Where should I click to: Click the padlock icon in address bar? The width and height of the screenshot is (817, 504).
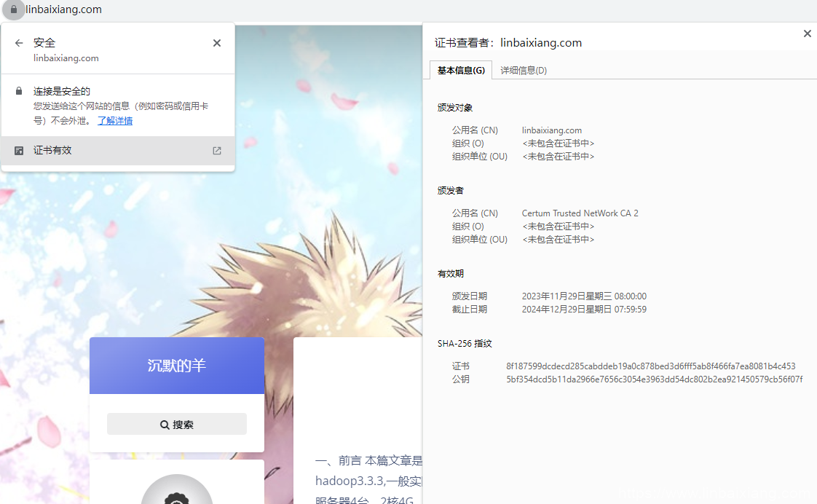(x=14, y=9)
